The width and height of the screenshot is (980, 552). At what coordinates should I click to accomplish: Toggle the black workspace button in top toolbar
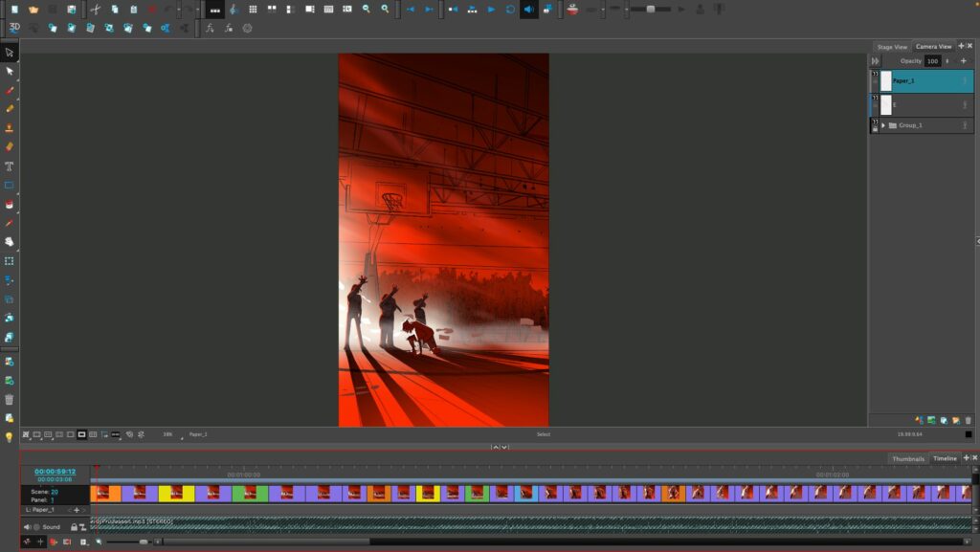point(215,10)
